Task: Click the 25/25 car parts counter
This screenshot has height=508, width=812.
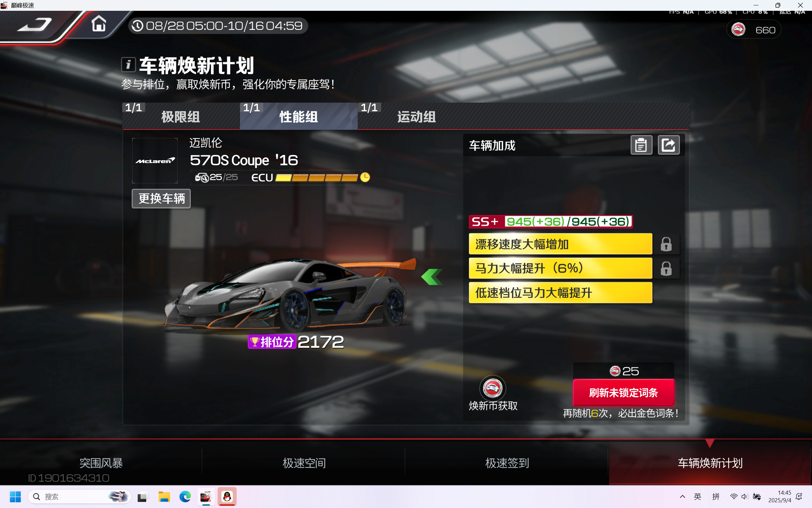Action: pyautogui.click(x=217, y=177)
